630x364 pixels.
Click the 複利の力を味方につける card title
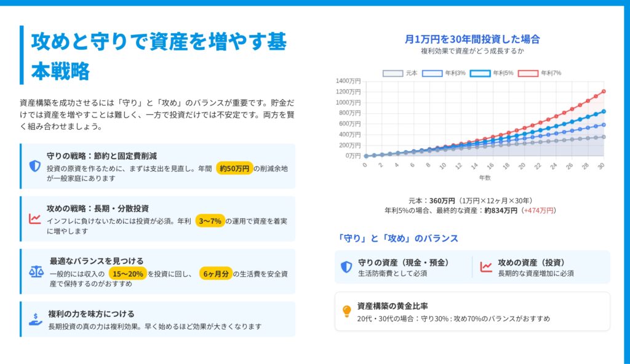(91, 314)
